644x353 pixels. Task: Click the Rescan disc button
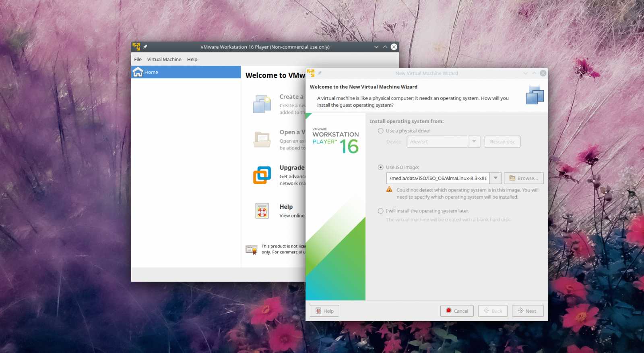(x=502, y=141)
